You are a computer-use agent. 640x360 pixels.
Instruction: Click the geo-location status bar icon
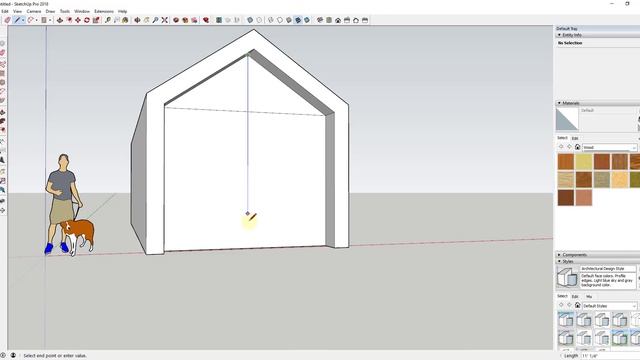(x=2, y=356)
